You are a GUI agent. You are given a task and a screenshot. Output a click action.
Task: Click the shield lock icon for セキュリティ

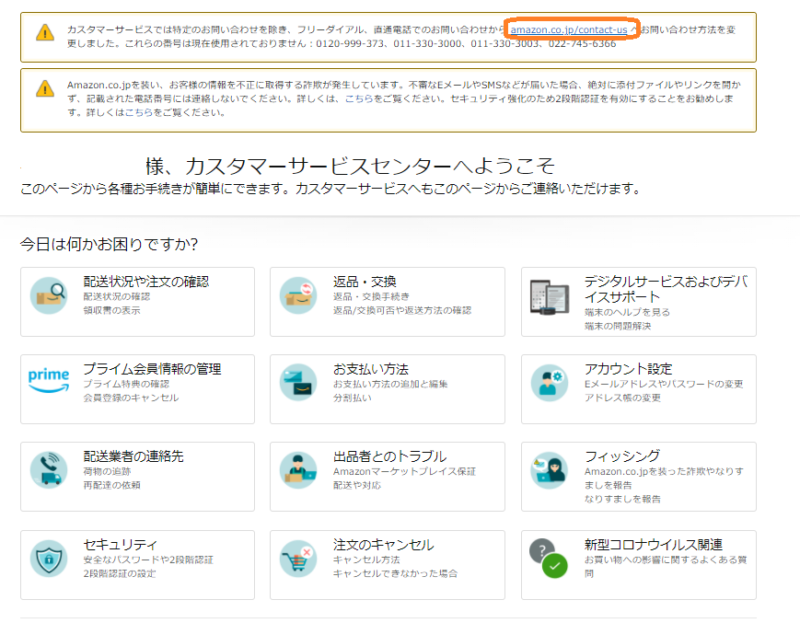(48, 559)
